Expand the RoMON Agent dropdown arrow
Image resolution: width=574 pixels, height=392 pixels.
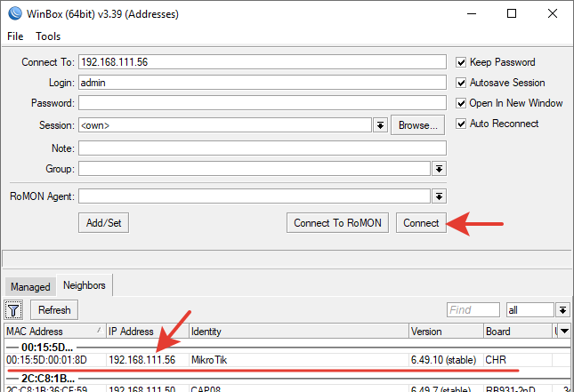(439, 196)
